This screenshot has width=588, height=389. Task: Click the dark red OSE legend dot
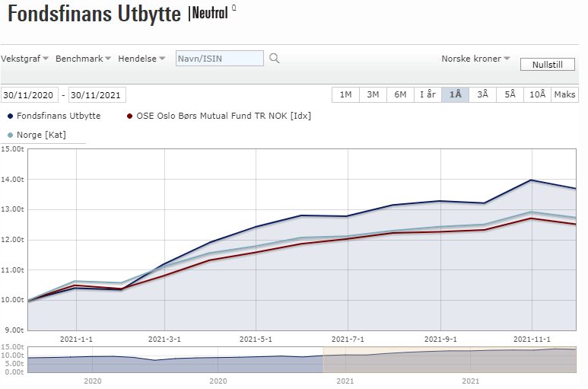pos(130,116)
